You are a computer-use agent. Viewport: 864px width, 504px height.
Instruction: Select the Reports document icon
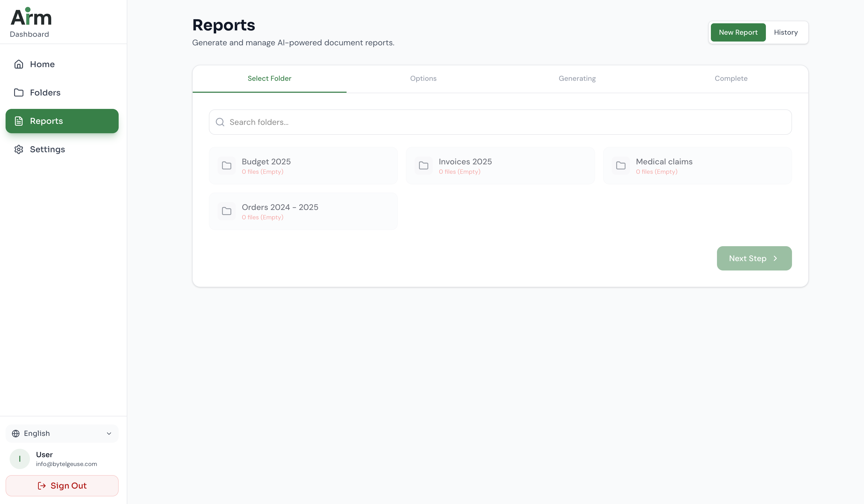[19, 121]
